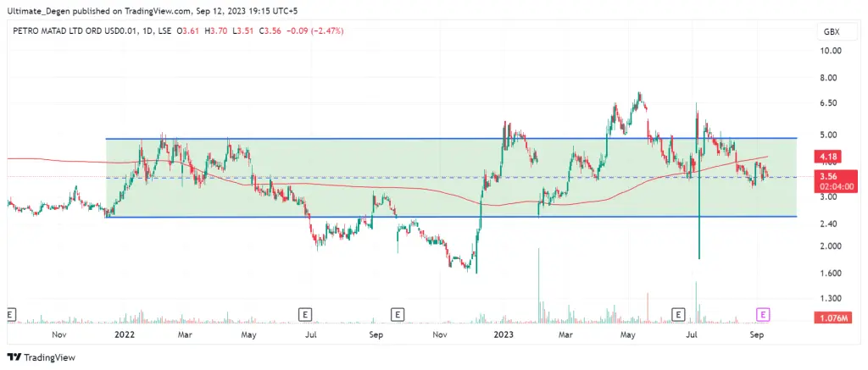Click the L3.51 low value
This screenshot has height=370, width=868.
(242, 31)
